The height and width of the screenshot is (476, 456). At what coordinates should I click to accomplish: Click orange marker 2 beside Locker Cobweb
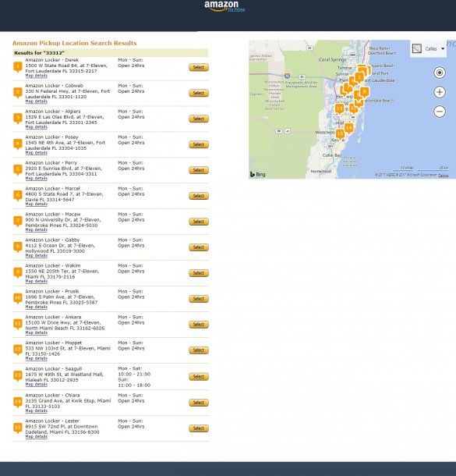pyautogui.click(x=18, y=93)
